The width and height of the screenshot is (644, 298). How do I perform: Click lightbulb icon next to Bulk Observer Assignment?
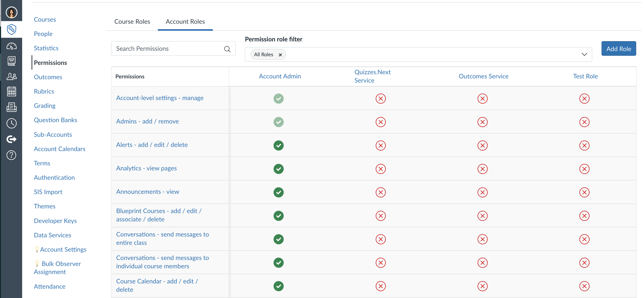pos(37,264)
